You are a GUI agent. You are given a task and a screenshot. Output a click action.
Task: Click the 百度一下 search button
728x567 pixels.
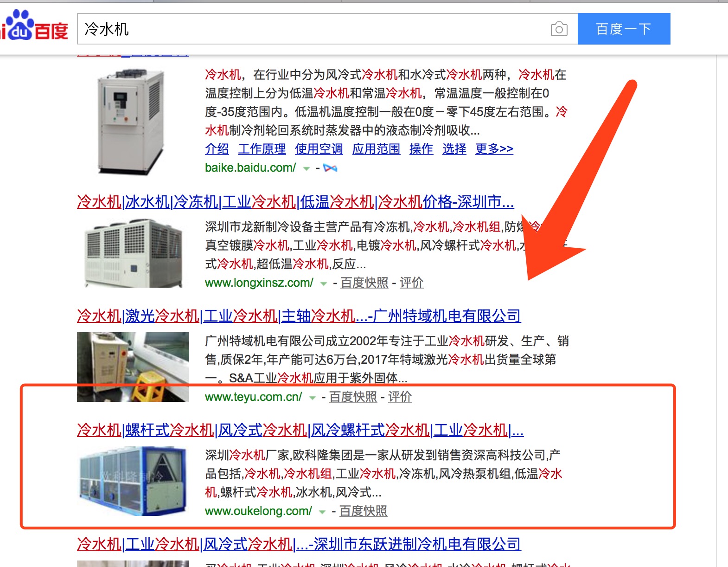(624, 29)
